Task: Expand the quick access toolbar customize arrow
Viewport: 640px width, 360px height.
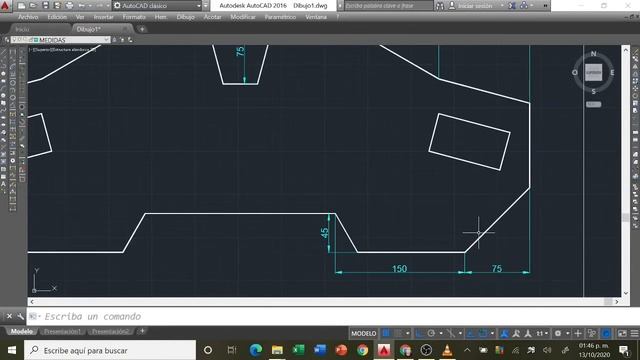Action: click(x=206, y=6)
